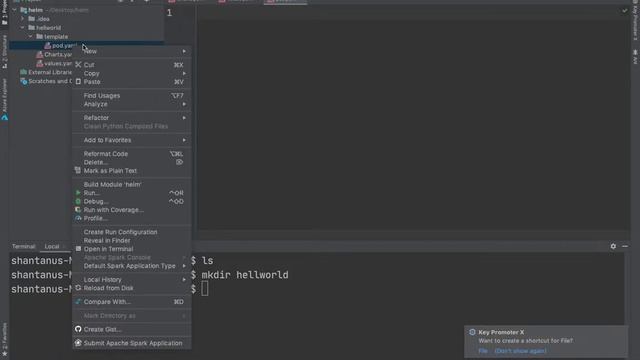Open terminal settings gear icon
Screen dimensions: 640x360
point(613,246)
